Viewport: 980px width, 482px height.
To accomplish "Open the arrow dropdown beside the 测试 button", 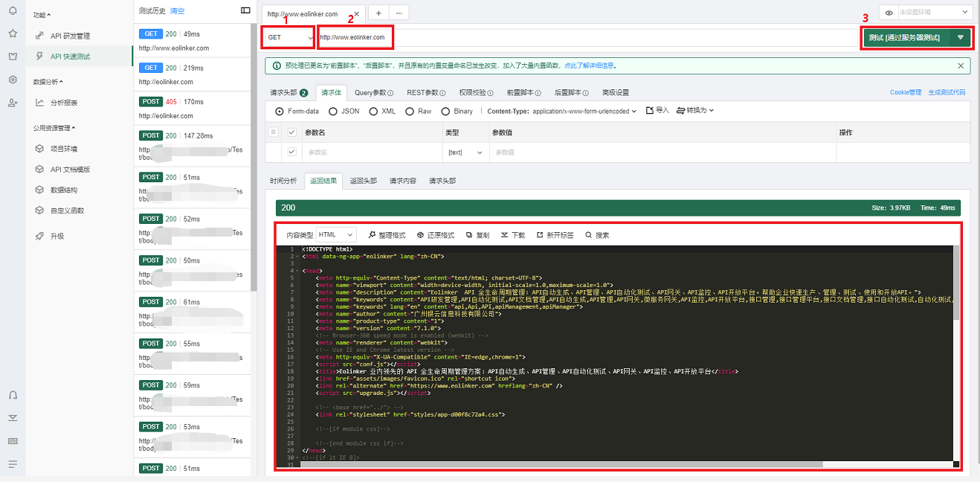I will coord(961,37).
